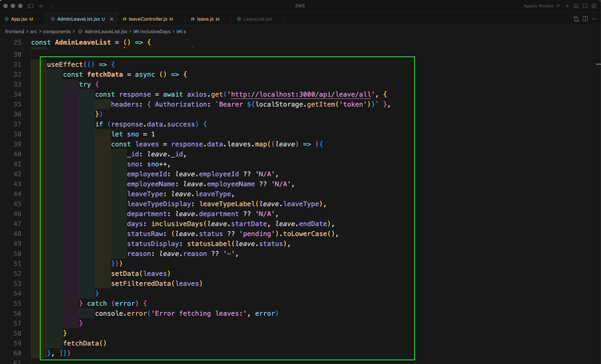
Task: Toggle the chat pane icon
Action: point(585,6)
